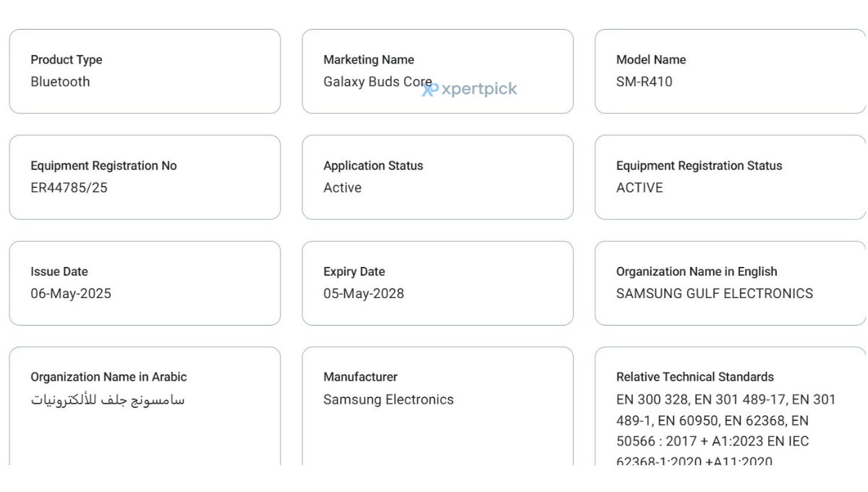868x492 pixels.
Task: Select the 'Bluetooth' product type value
Action: 61,82
